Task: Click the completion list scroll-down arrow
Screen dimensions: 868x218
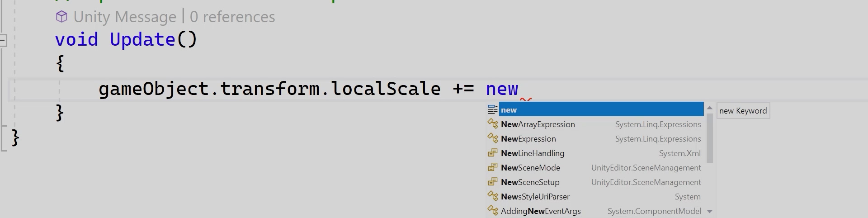Action: click(x=709, y=211)
